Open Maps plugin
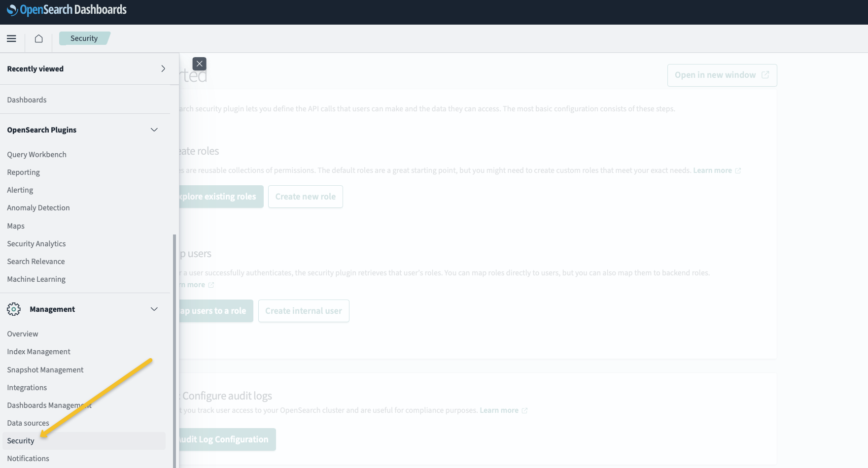Image resolution: width=868 pixels, height=468 pixels. click(16, 226)
